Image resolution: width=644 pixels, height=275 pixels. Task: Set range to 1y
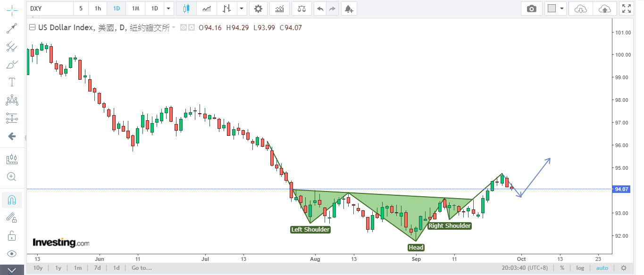pyautogui.click(x=58, y=268)
